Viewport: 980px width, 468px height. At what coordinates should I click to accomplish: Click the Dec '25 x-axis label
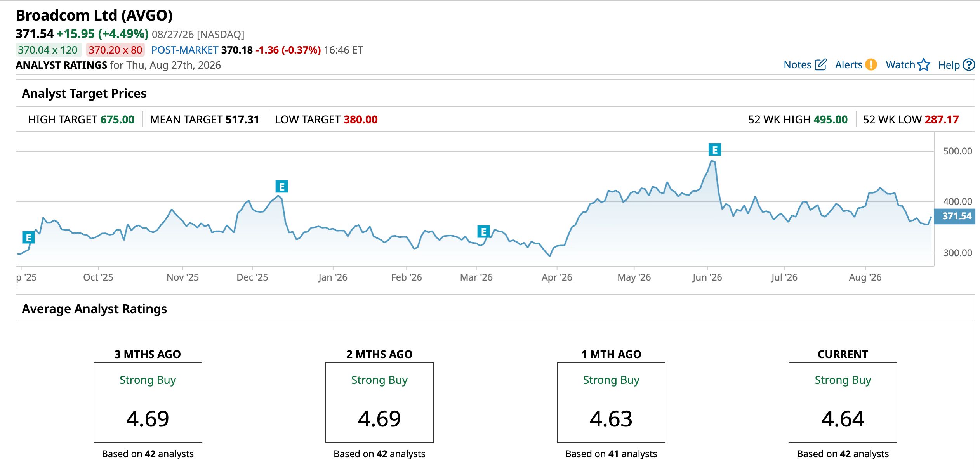(x=252, y=277)
